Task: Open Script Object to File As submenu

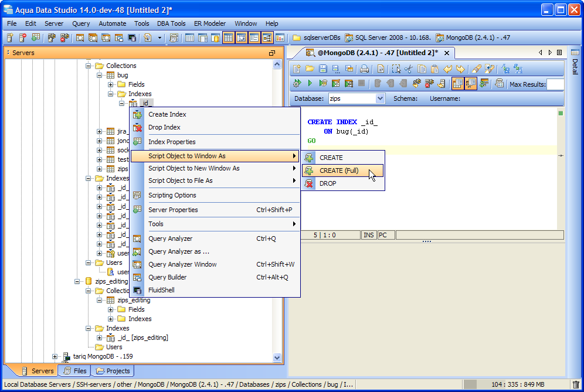Action: pos(215,180)
